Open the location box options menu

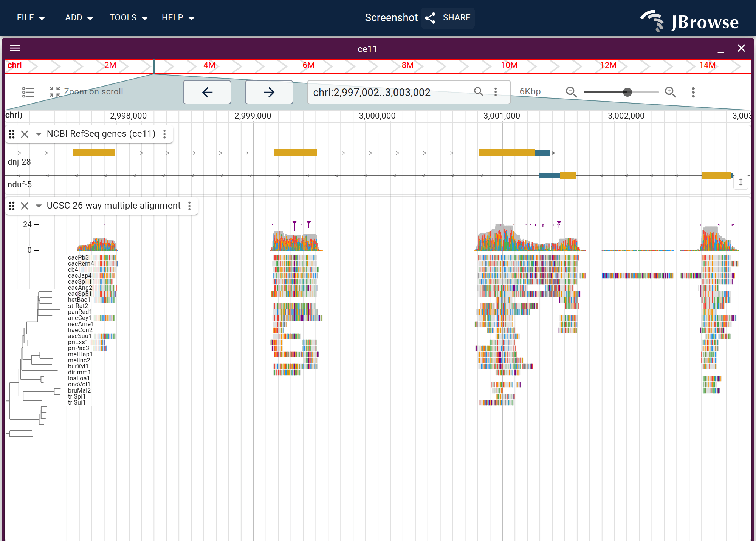pos(496,92)
